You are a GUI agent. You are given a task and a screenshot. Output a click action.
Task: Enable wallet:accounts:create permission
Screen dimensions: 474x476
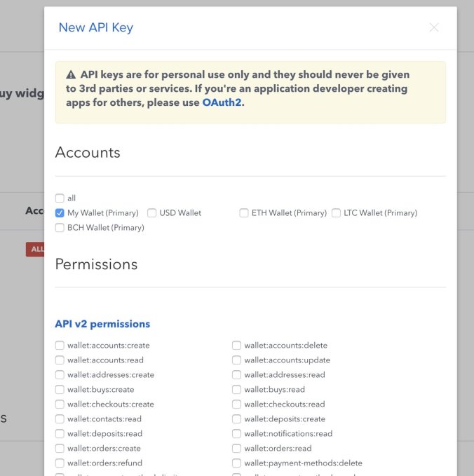(x=60, y=346)
